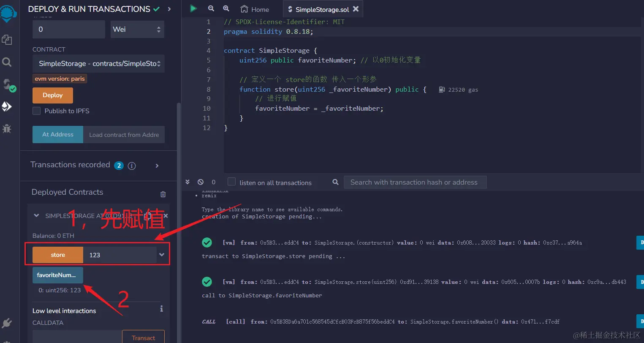Debug the store transaction at right edge
Screen dimensions: 644x343
(x=640, y=282)
